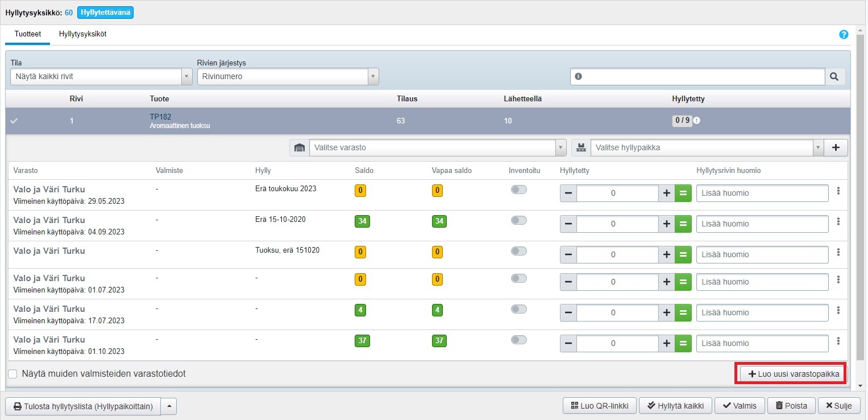Screen dimensions: 868x420
Task: Click the info icon next to 0 / 9
Action: [696, 121]
